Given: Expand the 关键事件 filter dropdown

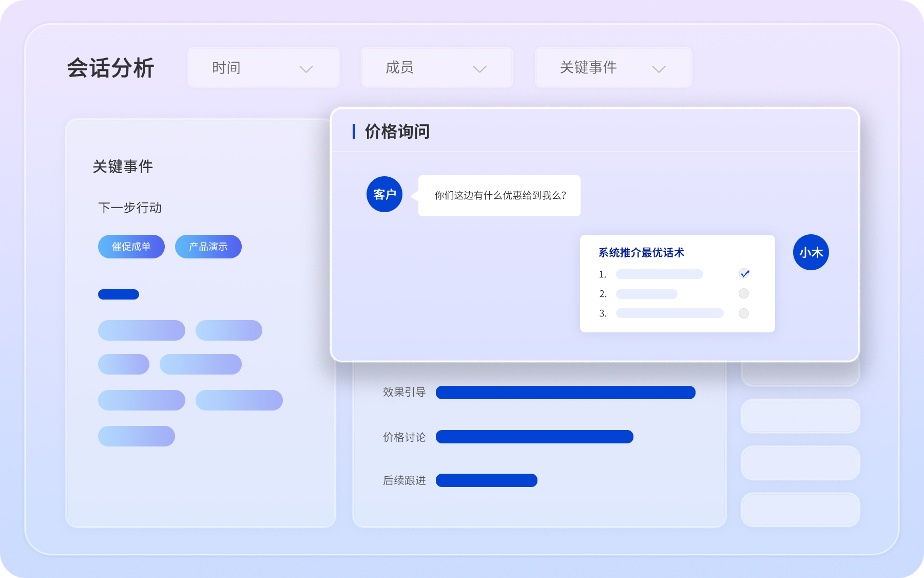Looking at the screenshot, I should point(613,67).
